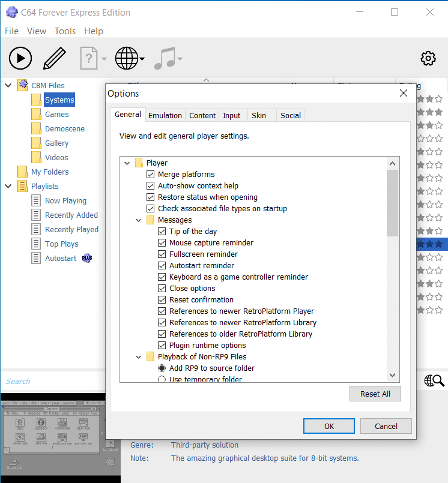
Task: Click the Play toolbar button
Action: 20,58
